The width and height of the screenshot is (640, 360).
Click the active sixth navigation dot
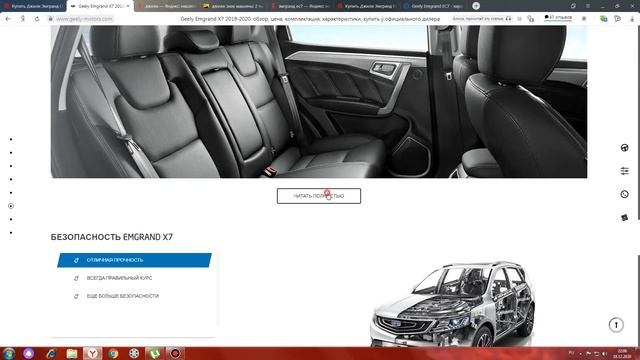point(11,206)
